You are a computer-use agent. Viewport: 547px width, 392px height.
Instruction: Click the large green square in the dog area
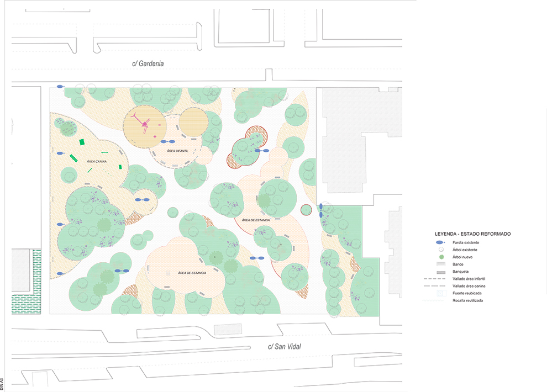[82, 142]
